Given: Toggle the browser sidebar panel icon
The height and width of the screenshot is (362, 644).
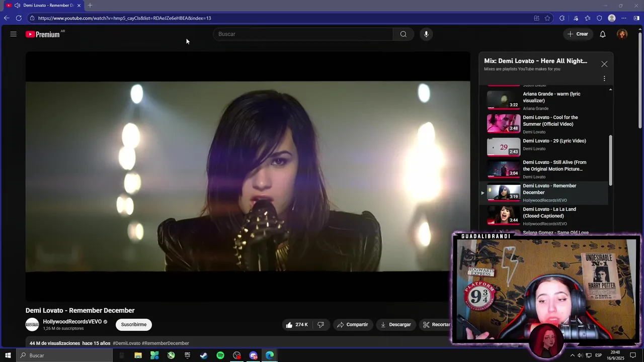Looking at the screenshot, I should coord(636,18).
